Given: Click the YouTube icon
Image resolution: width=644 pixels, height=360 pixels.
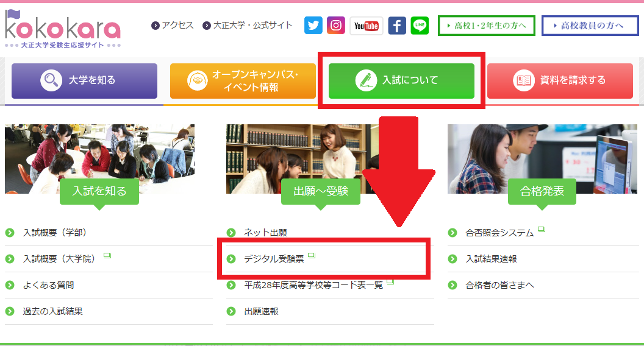Looking at the screenshot, I should 367,26.
